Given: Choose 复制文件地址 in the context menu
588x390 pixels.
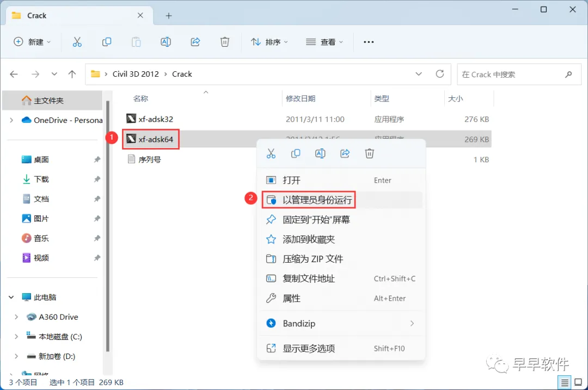Looking at the screenshot, I should [x=341, y=278].
